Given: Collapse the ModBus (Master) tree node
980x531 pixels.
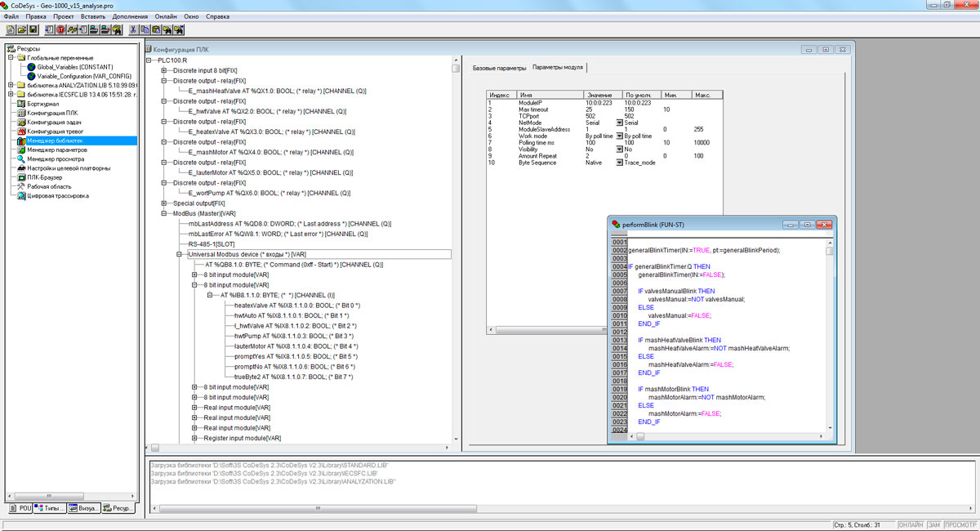Looking at the screenshot, I should (x=164, y=213).
